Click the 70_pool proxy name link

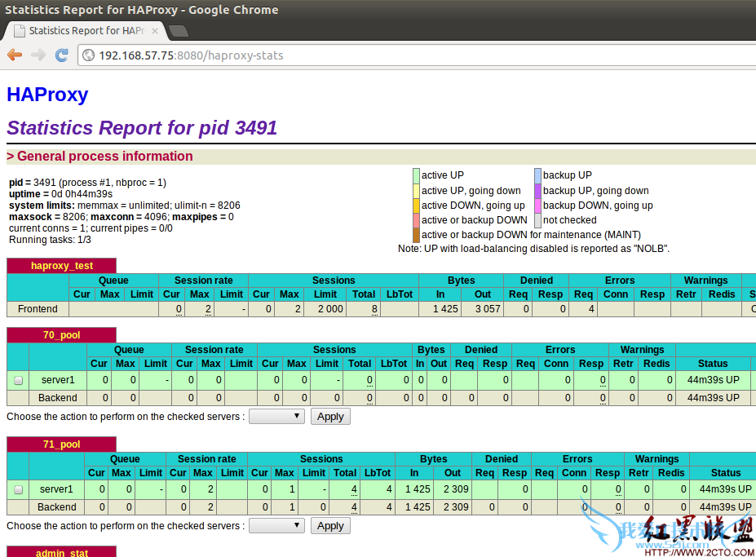click(x=62, y=335)
